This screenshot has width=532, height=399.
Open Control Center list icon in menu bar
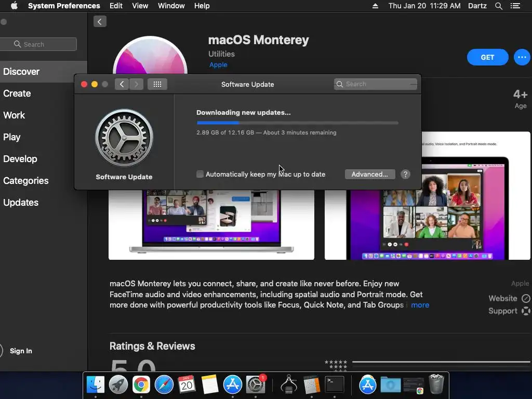[515, 6]
